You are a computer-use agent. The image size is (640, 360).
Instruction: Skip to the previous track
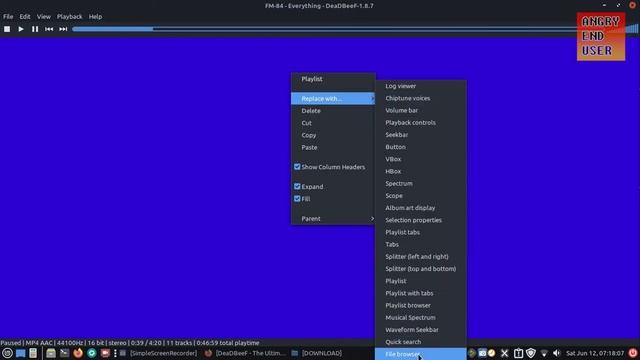pos(49,29)
